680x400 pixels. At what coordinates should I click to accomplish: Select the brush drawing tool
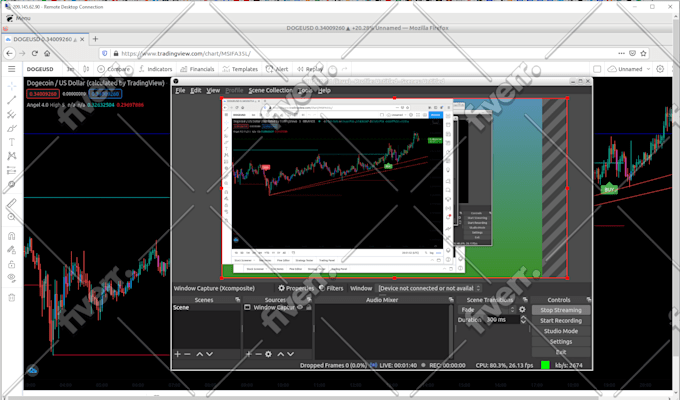12,128
